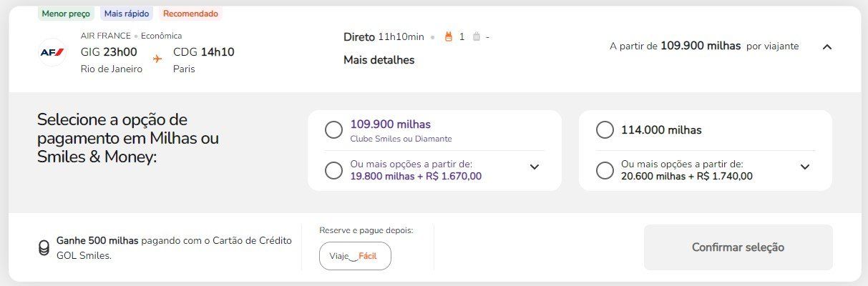Click the Menor preço tag
The width and height of the screenshot is (868, 286).
66,14
